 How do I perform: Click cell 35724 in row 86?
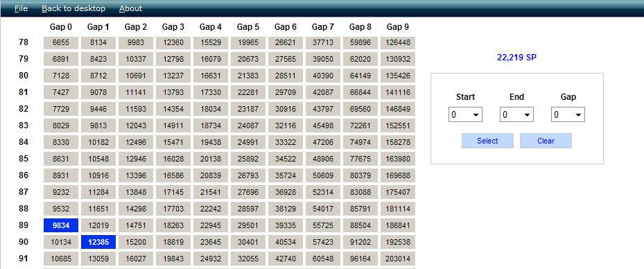click(285, 176)
